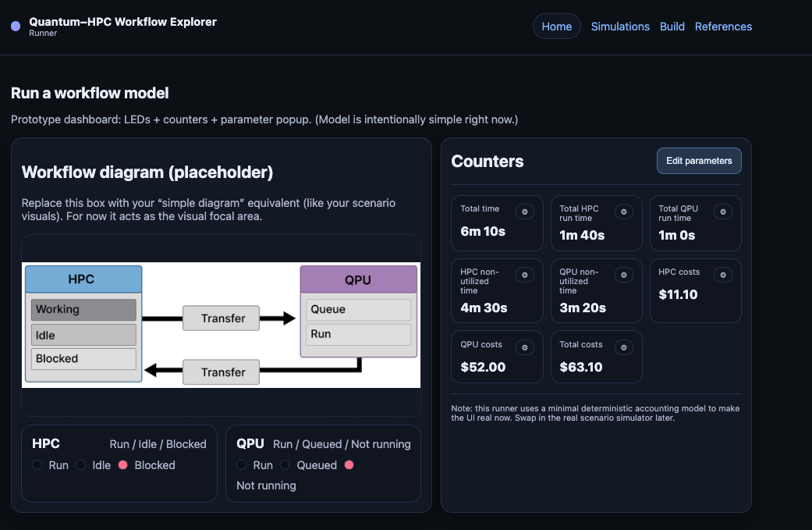Click the top Transfer box in the diagram
812x530 pixels.
(x=221, y=318)
